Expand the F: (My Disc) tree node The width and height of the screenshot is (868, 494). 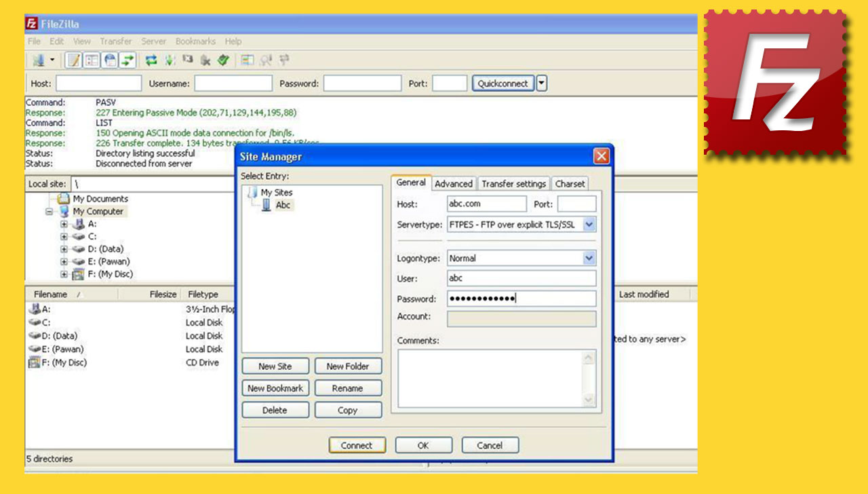click(64, 274)
